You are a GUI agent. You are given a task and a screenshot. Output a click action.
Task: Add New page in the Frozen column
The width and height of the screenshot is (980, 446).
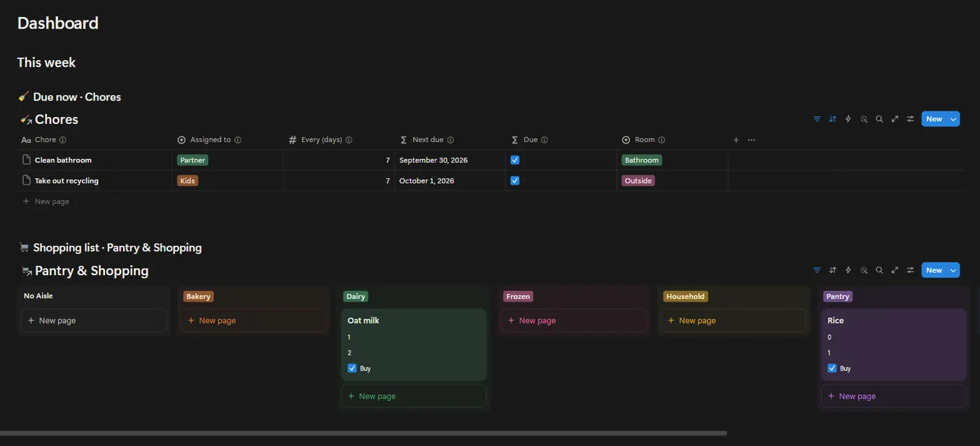[574, 321]
